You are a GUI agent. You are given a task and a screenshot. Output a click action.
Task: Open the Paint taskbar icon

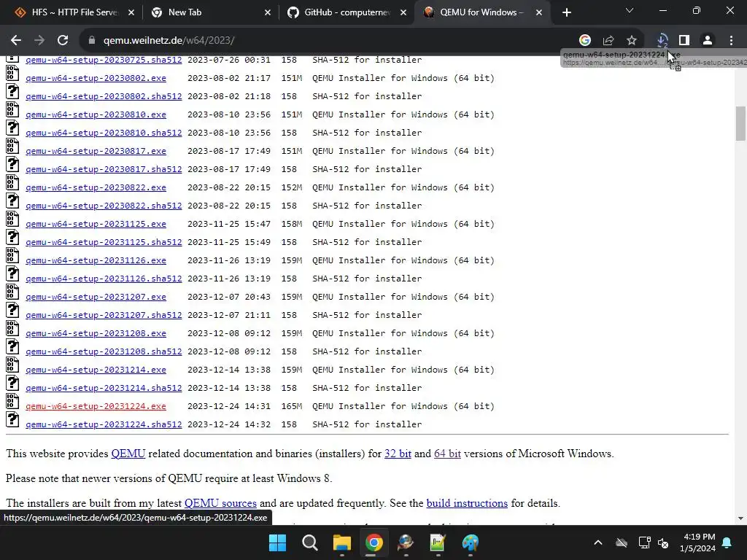[x=471, y=542]
